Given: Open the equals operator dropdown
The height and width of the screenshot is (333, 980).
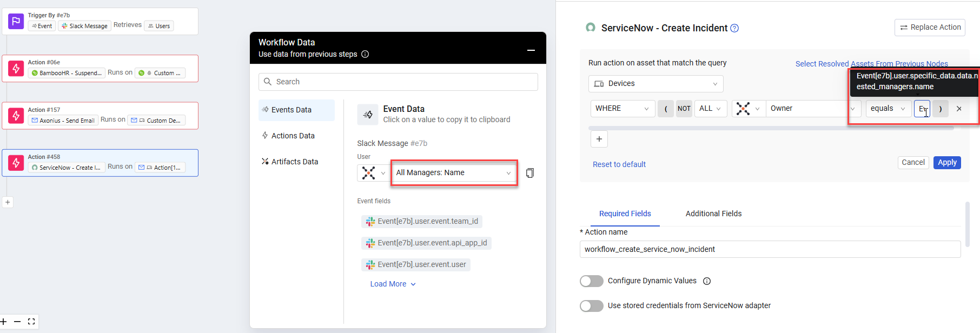Looking at the screenshot, I should pos(889,109).
